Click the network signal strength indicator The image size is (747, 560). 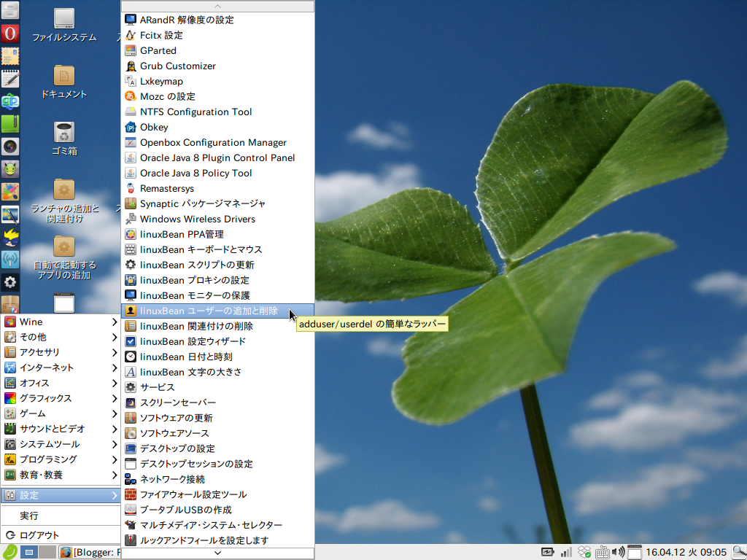565,552
